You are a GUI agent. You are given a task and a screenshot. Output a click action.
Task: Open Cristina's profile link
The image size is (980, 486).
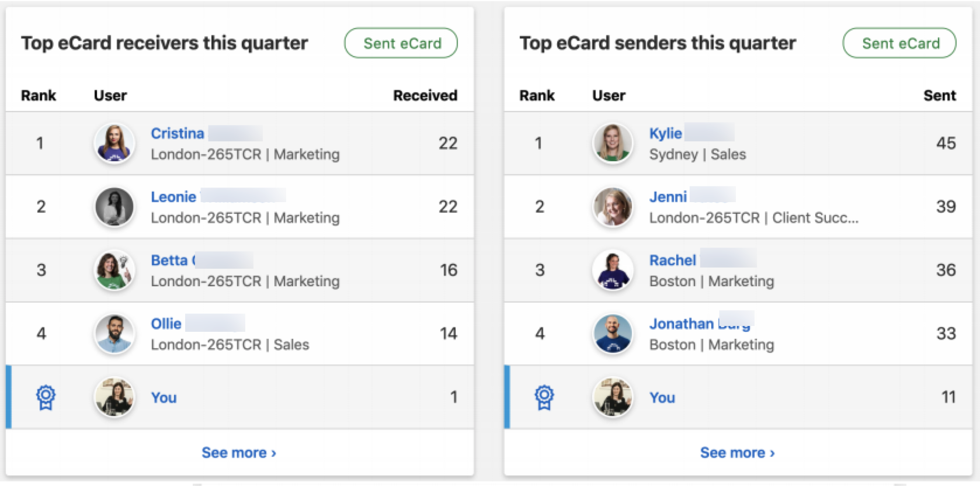(176, 133)
